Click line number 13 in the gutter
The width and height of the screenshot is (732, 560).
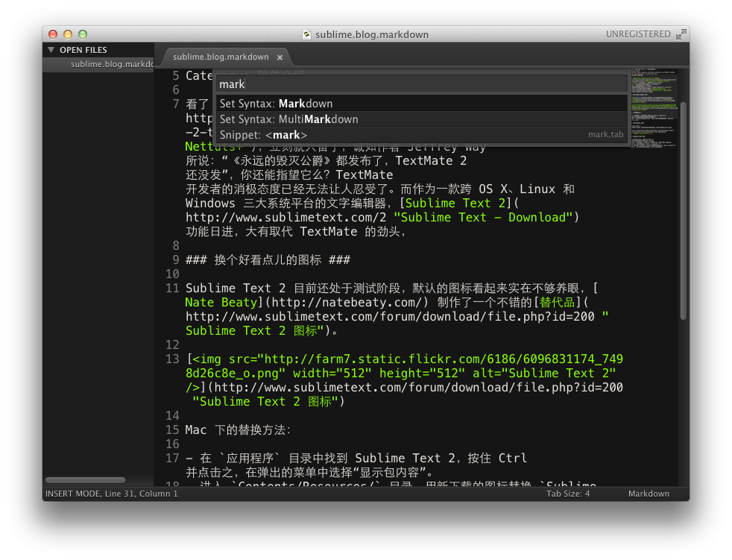172,359
